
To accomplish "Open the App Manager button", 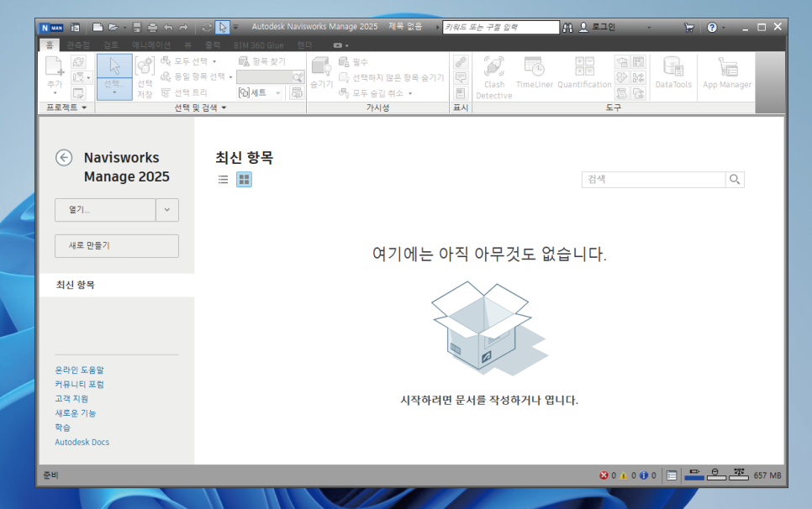I will (727, 72).
